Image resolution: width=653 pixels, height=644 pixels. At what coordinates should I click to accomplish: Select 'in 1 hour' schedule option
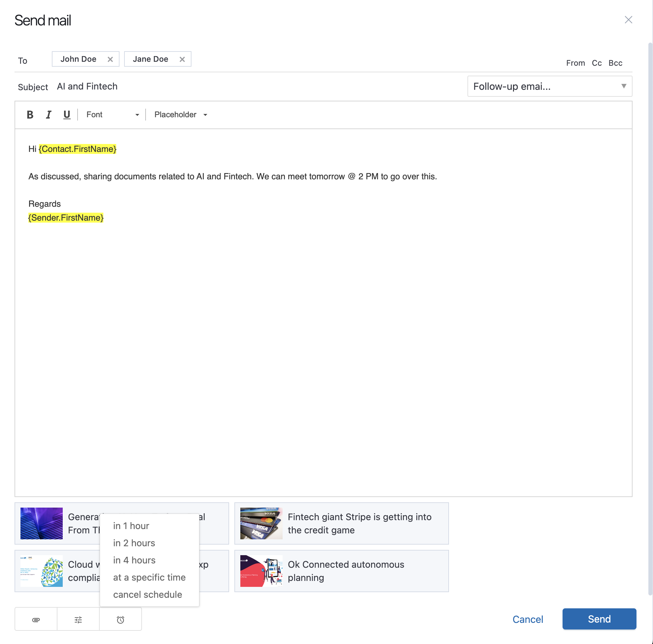[x=149, y=526]
